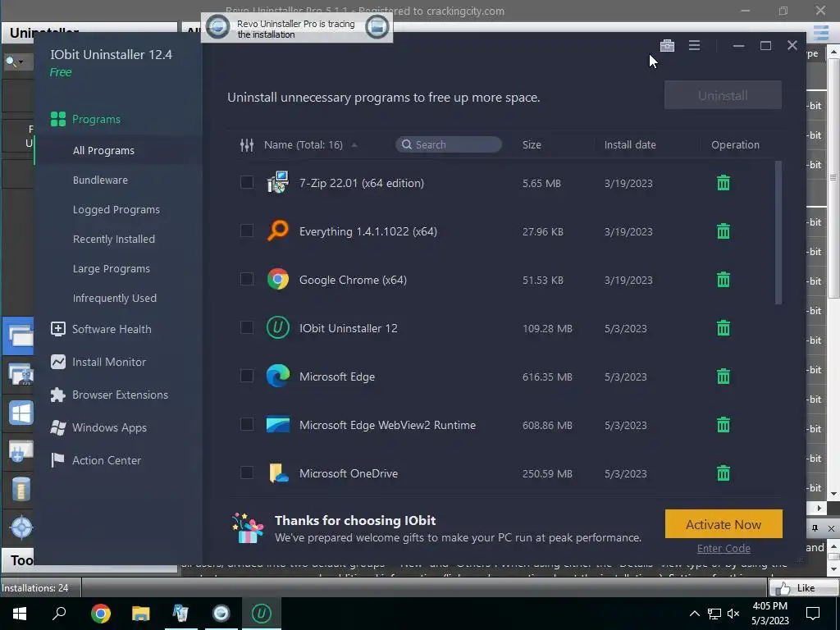Click the left Revo tracing bar icon
This screenshot has height=630, width=840.
click(x=217, y=27)
